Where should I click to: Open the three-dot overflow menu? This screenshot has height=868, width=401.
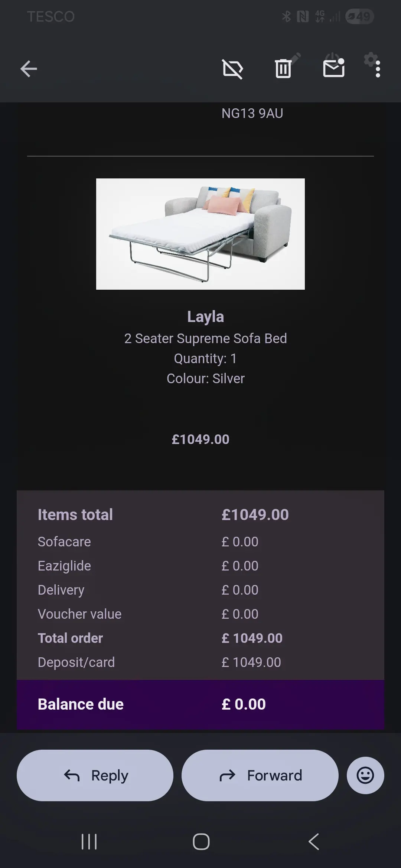coord(378,69)
